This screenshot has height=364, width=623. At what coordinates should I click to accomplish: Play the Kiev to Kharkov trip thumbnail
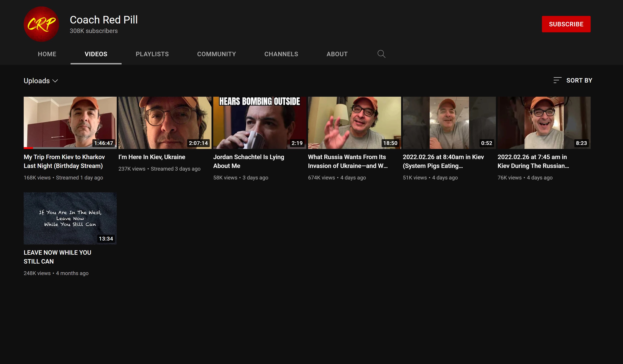70,123
